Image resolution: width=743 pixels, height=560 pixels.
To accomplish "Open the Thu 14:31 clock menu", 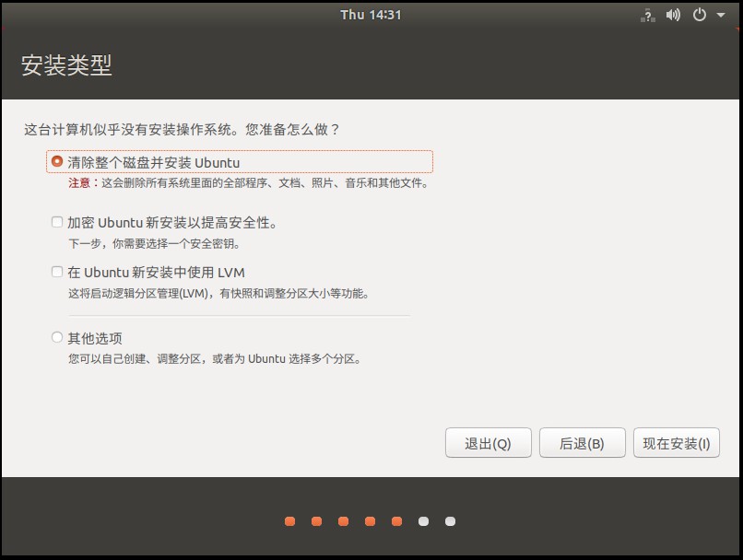I will [371, 15].
